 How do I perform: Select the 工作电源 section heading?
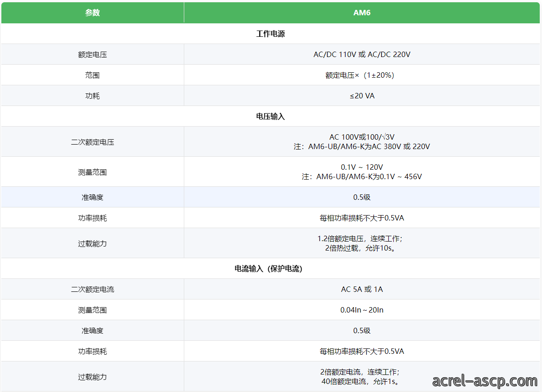(x=271, y=34)
